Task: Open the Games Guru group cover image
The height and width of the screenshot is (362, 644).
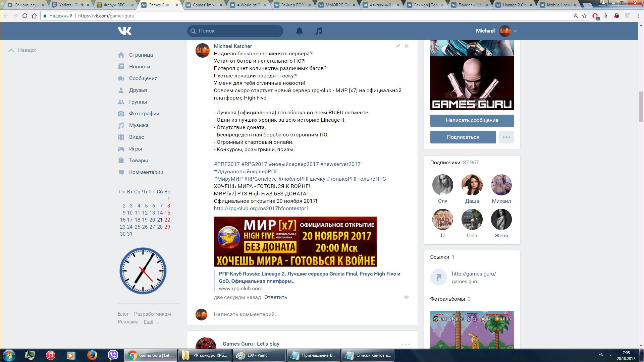Action: coord(472,75)
